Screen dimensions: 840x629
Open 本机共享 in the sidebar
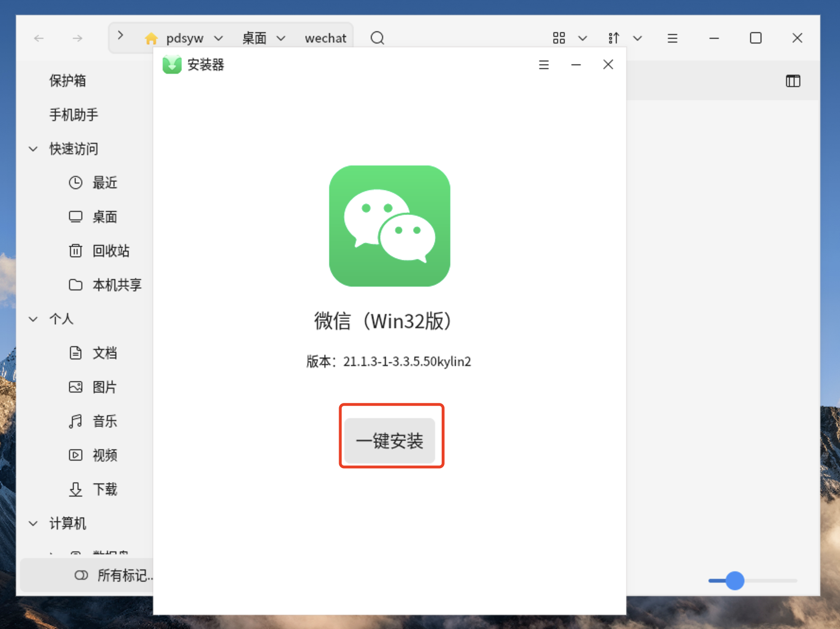coord(117,285)
